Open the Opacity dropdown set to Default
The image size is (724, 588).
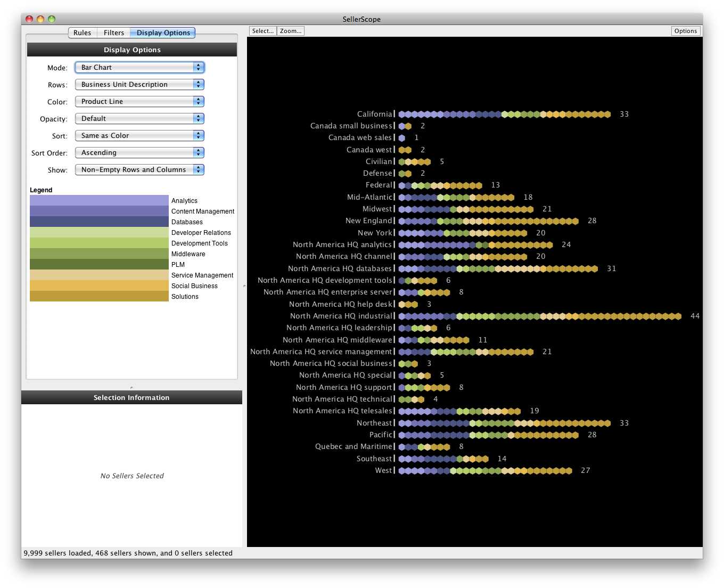click(x=139, y=119)
